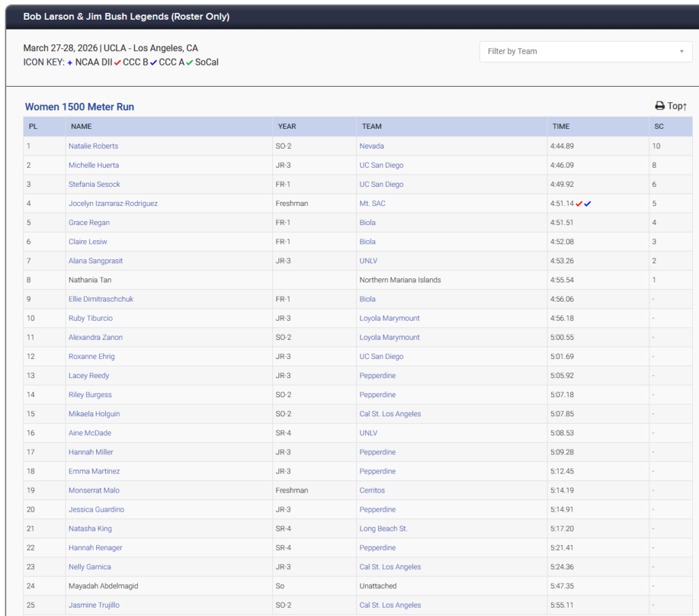Open the Cerritos team link

(372, 490)
